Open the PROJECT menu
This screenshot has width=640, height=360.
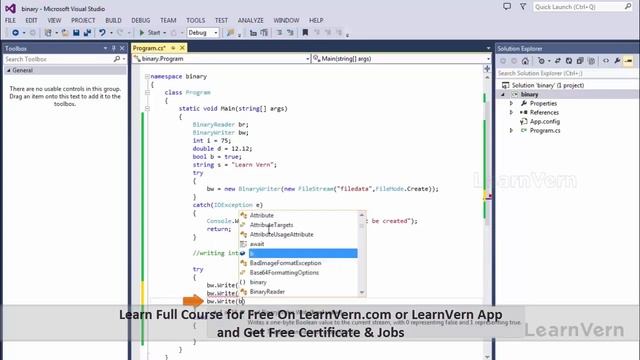tap(83, 20)
